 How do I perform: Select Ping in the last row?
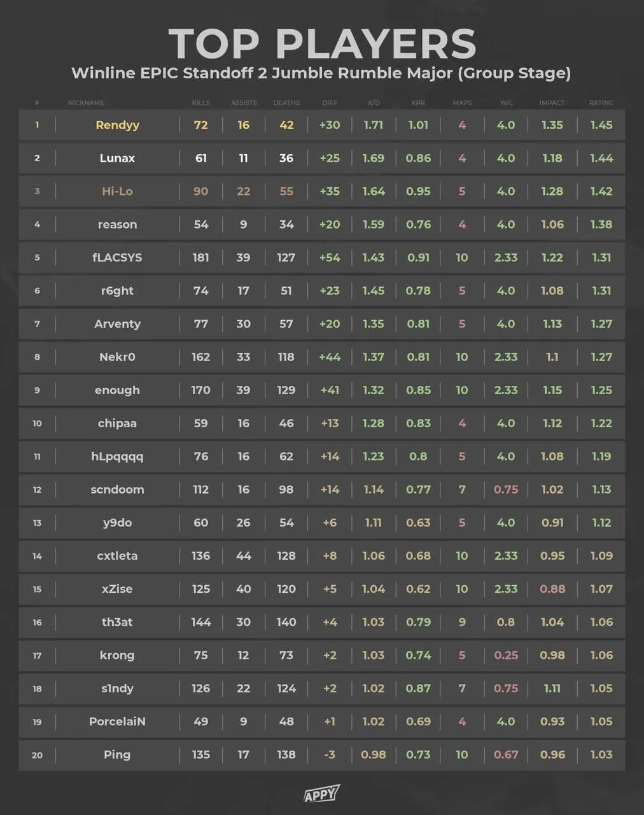pos(117,755)
